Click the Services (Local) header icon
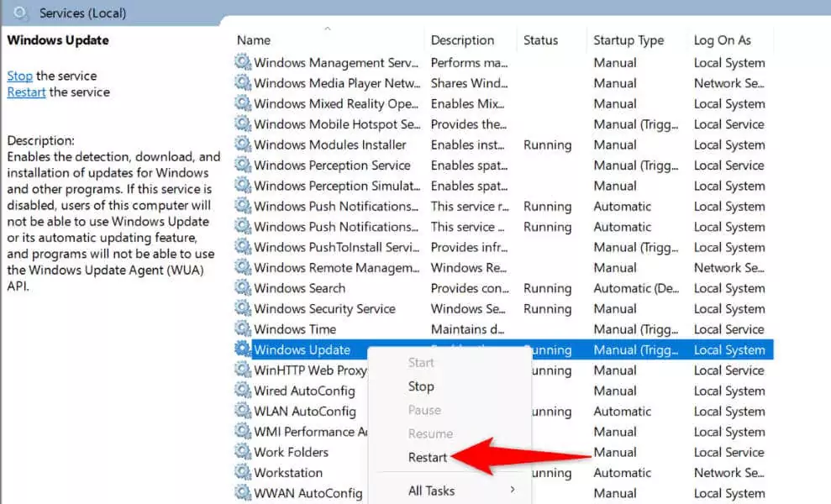 coord(20,13)
